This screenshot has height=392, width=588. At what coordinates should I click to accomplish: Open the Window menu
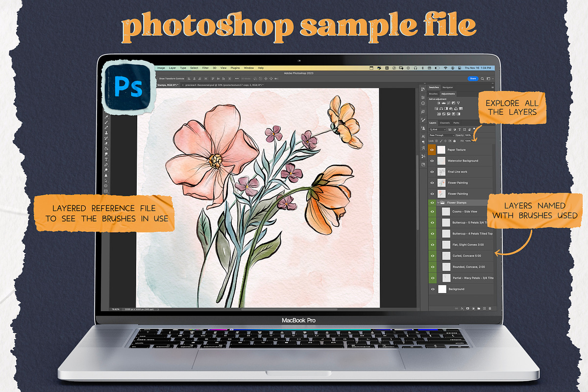click(x=249, y=68)
